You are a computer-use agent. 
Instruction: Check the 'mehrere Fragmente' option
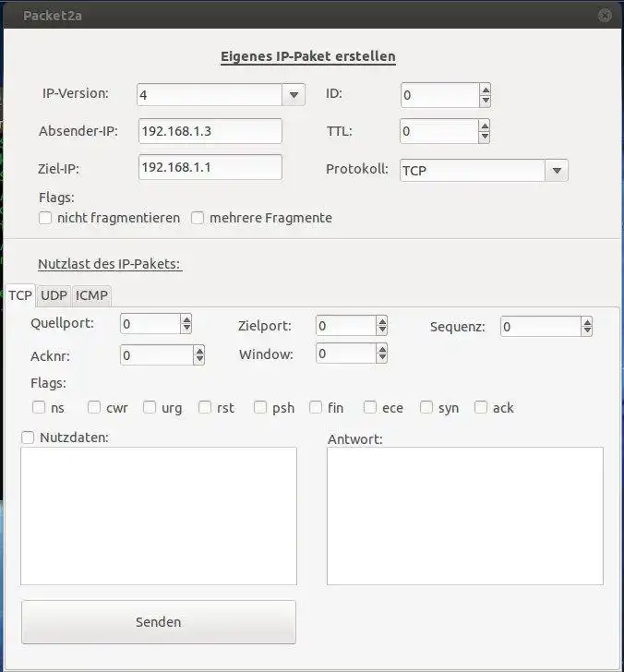[198, 218]
